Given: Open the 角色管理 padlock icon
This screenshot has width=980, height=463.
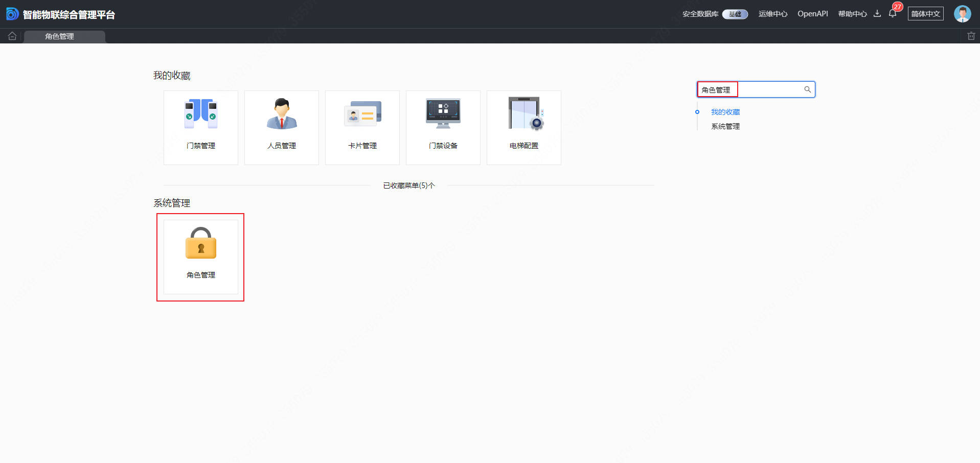Looking at the screenshot, I should pos(201,244).
